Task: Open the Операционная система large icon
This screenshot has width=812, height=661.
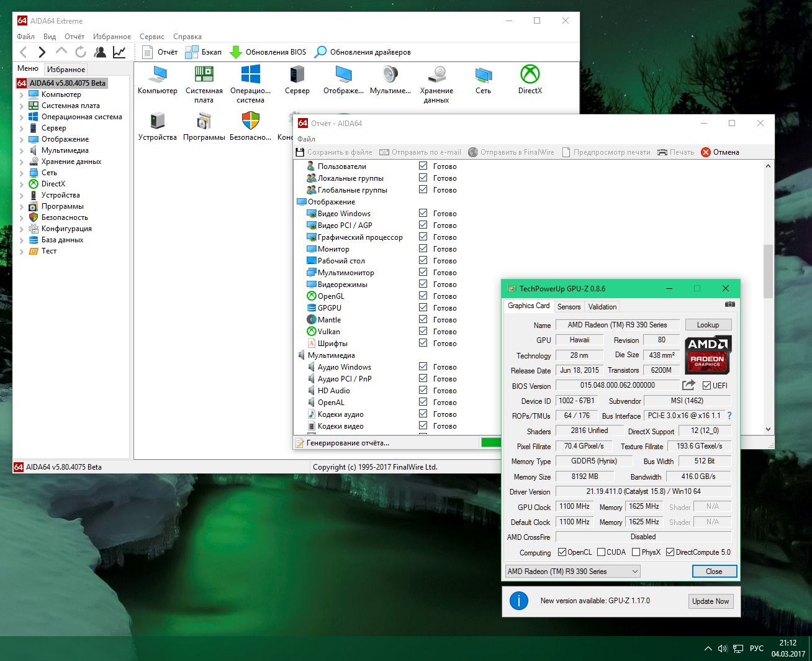Action: click(251, 84)
